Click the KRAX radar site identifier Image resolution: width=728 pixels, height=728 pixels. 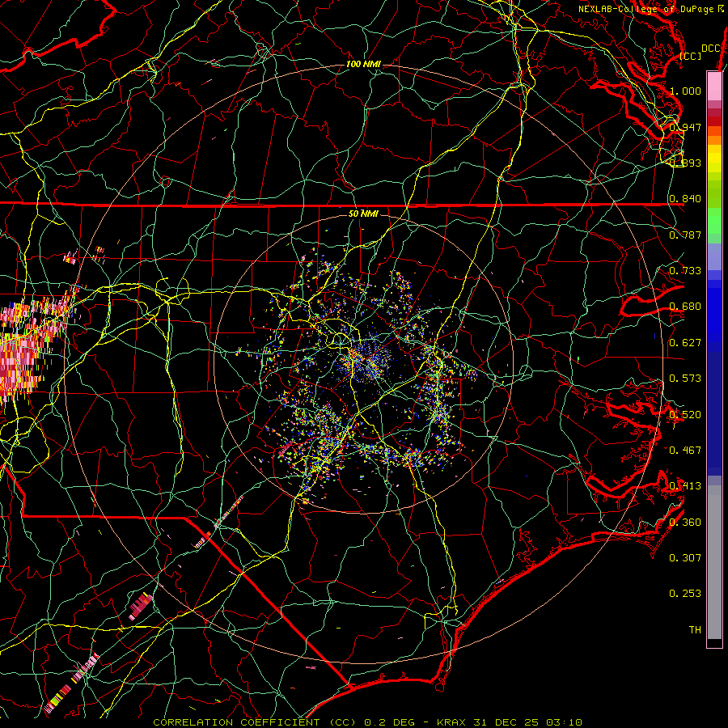click(x=452, y=722)
